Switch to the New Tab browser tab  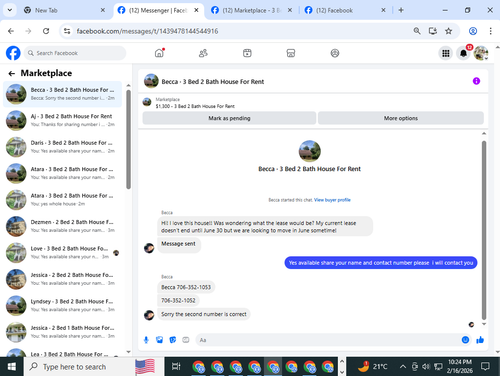63,10
